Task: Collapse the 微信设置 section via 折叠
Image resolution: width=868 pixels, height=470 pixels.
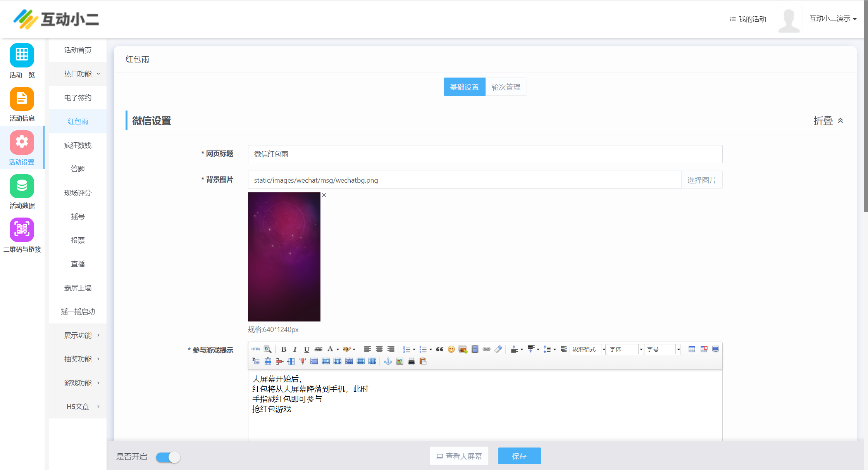Action: pyautogui.click(x=828, y=121)
